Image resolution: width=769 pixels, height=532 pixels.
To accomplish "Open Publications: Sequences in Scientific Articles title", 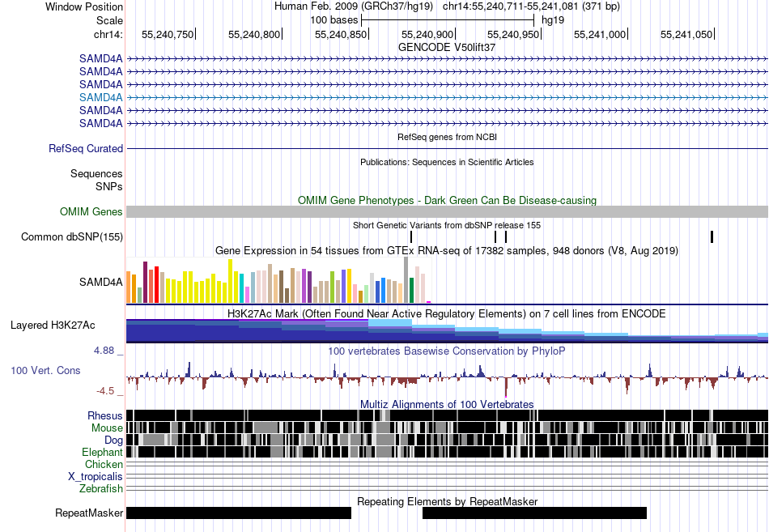I will [x=447, y=162].
